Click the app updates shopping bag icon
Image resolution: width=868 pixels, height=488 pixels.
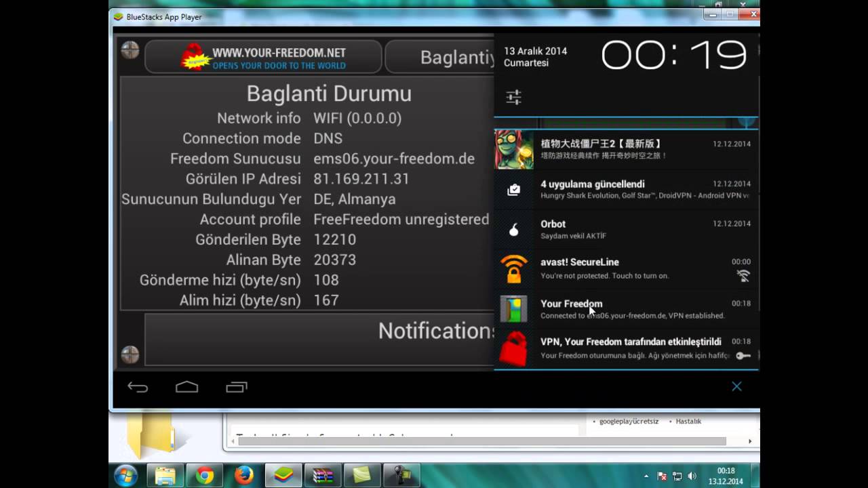514,190
